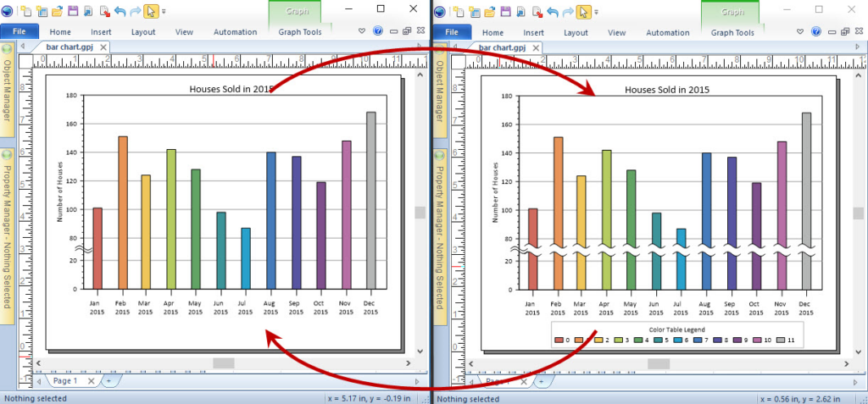The height and width of the screenshot is (404, 868).
Task: Open the Insert ribbon tab in left window
Action: click(x=103, y=32)
